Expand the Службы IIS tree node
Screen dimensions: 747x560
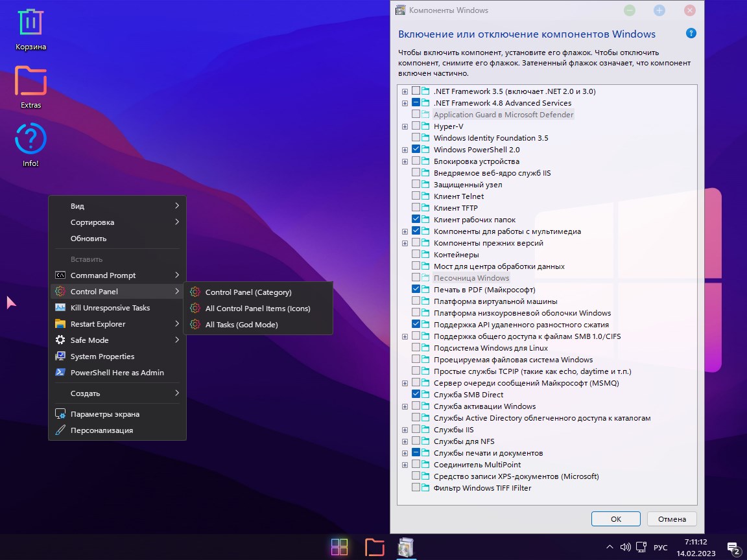[405, 430]
